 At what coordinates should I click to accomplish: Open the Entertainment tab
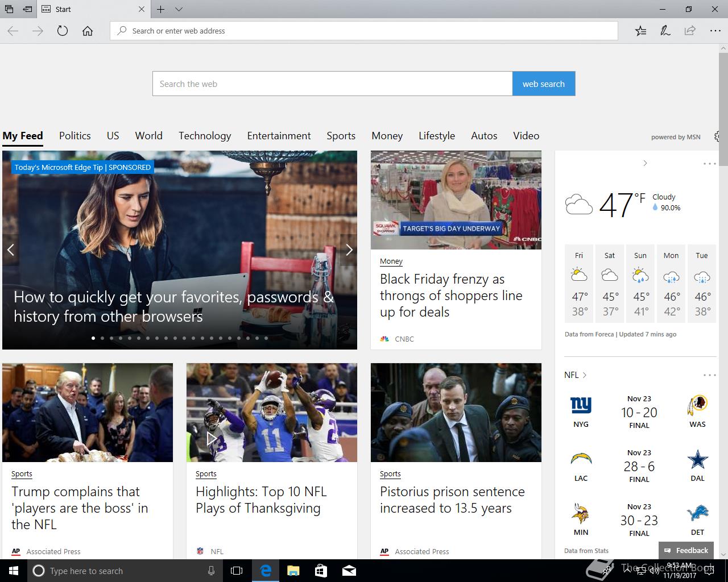tap(279, 136)
